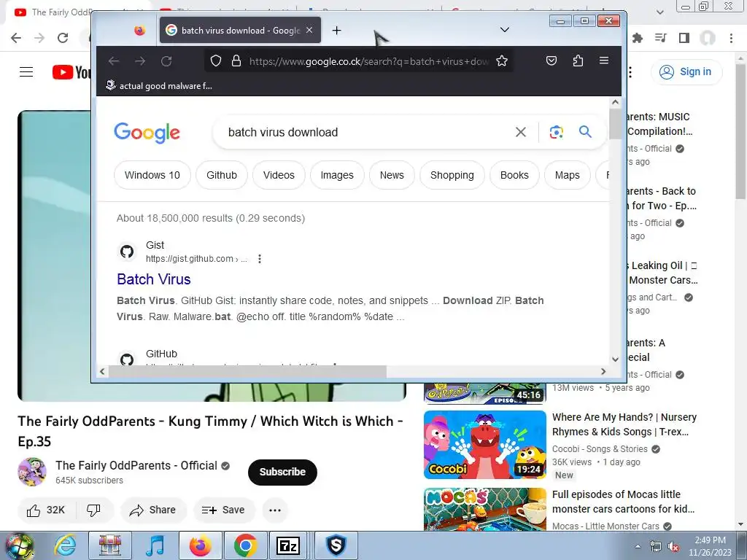
Task: Switch to Books results
Action: tap(514, 175)
